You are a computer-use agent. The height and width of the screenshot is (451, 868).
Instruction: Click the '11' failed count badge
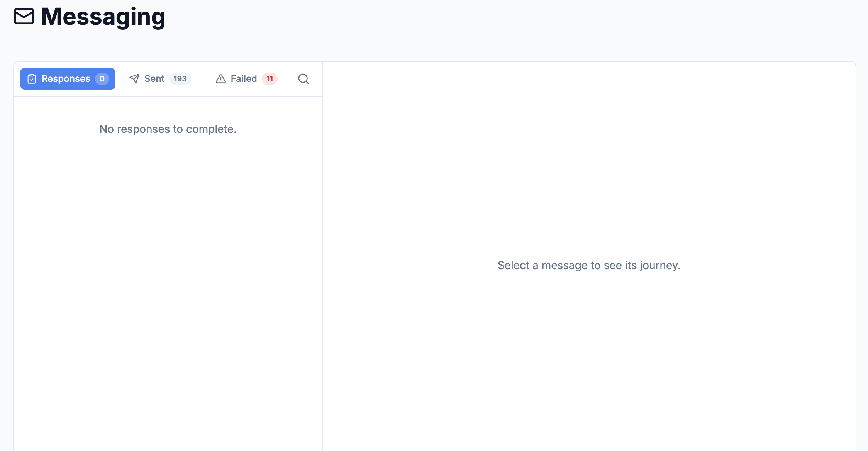[270, 79]
